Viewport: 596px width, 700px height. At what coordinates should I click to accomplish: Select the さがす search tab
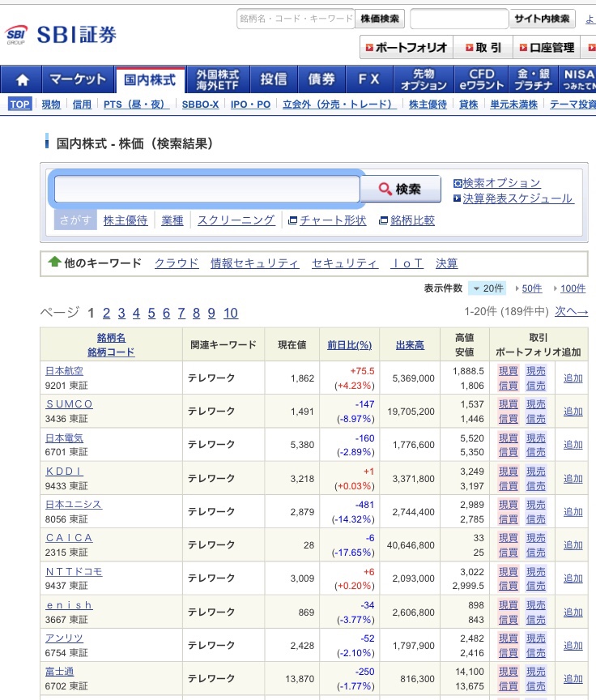[75, 220]
